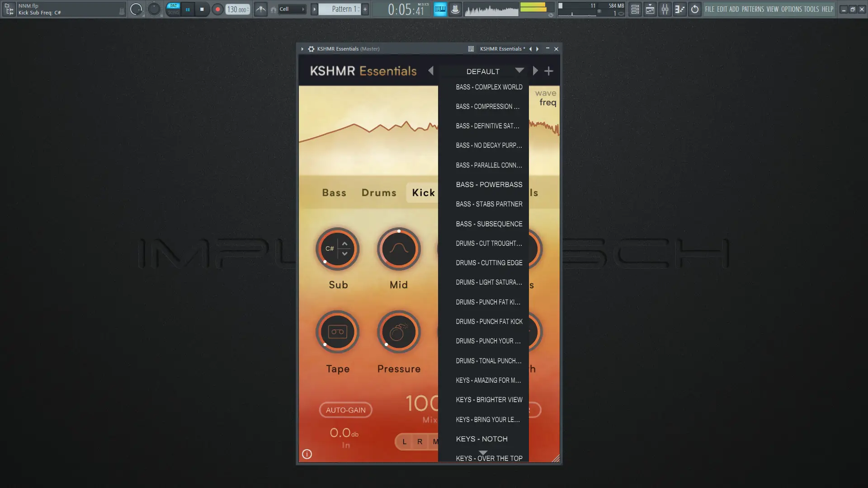The image size is (868, 488).
Task: Adjust the Pressure knob
Action: [x=399, y=332]
